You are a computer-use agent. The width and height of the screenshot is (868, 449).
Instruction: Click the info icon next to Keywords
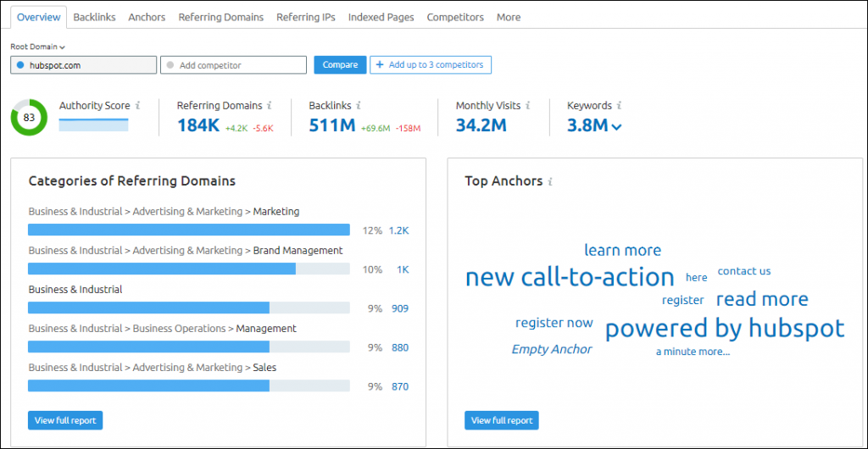point(619,106)
